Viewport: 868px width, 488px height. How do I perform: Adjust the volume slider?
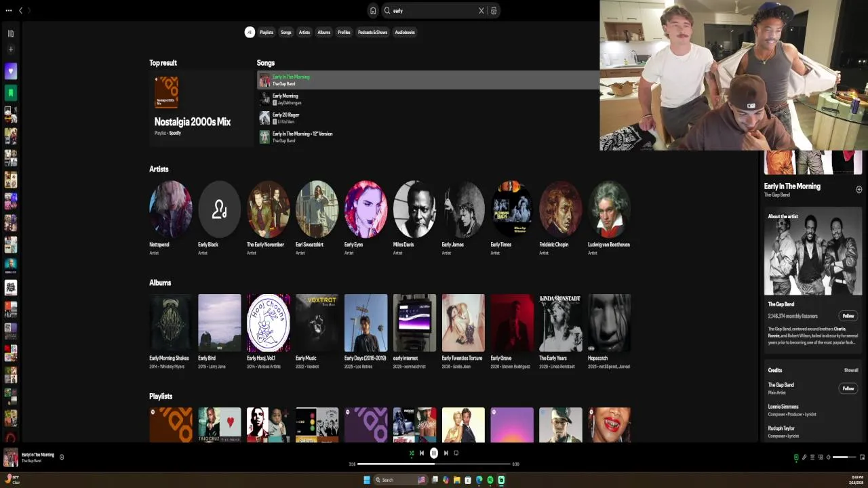[844, 457]
